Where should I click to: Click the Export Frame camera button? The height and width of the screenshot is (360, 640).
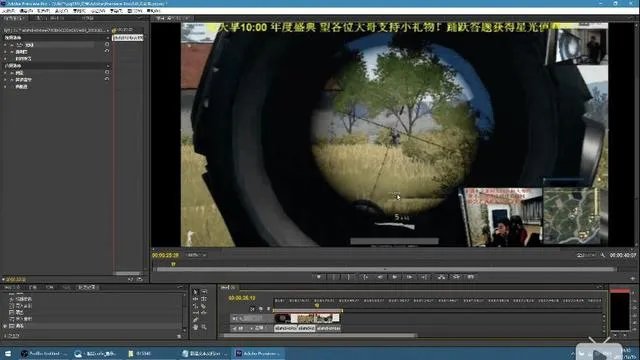point(471,277)
